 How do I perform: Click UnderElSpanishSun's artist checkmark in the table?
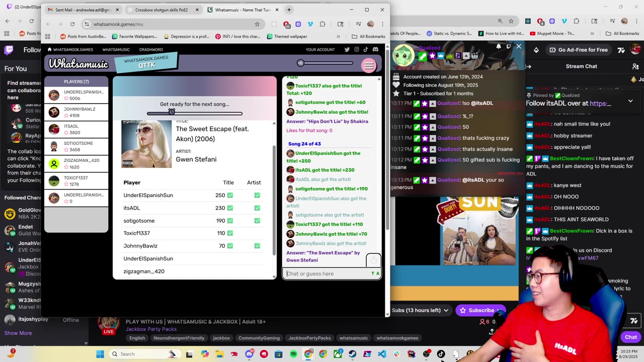click(257, 195)
